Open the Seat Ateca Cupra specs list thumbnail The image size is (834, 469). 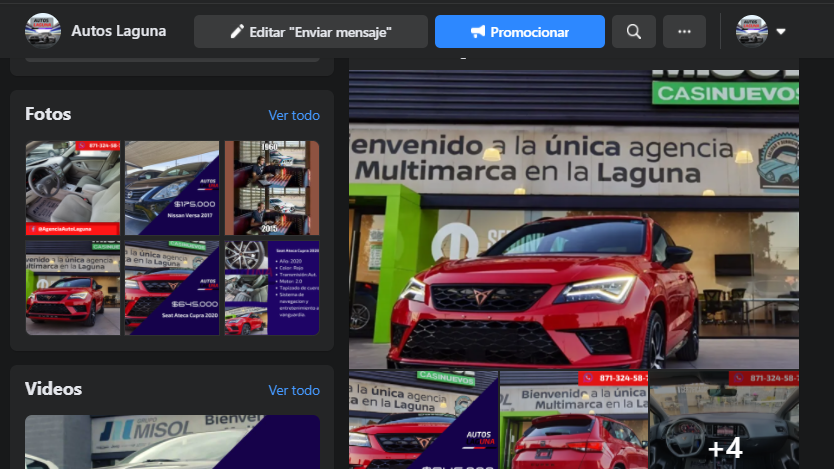click(272, 288)
